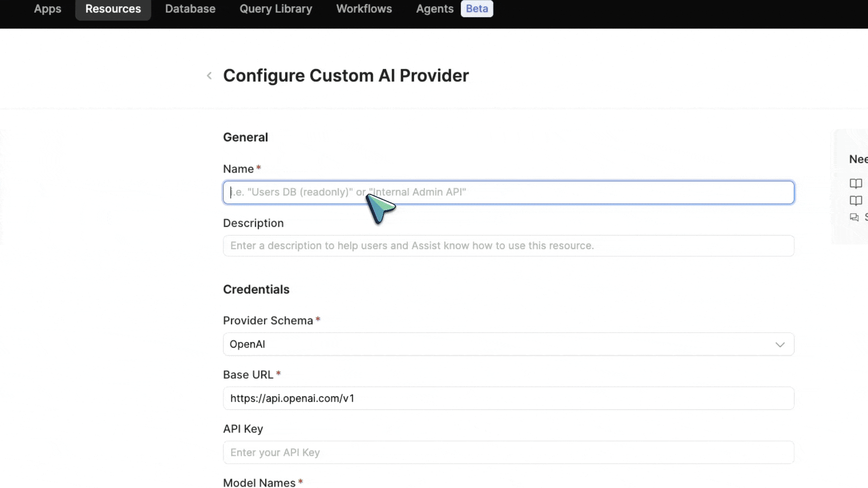Open the OpenAI provider schema combo box
The height and width of the screenshot is (488, 868).
click(497, 344)
